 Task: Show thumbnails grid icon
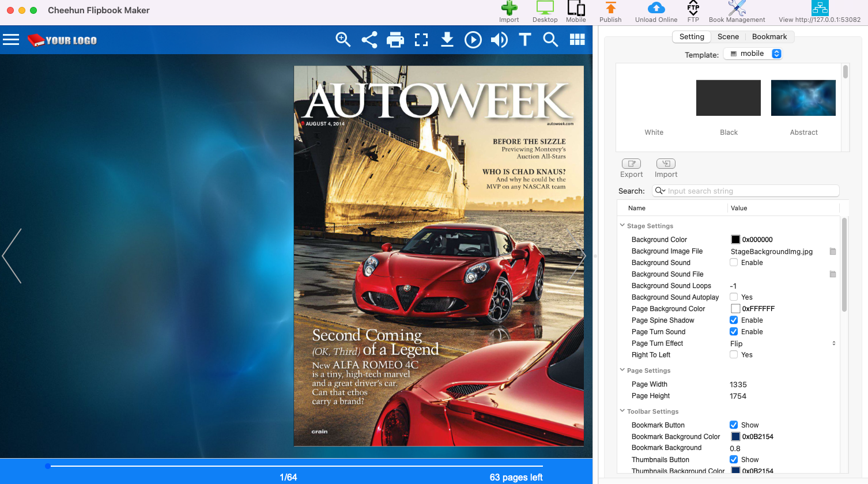[577, 40]
